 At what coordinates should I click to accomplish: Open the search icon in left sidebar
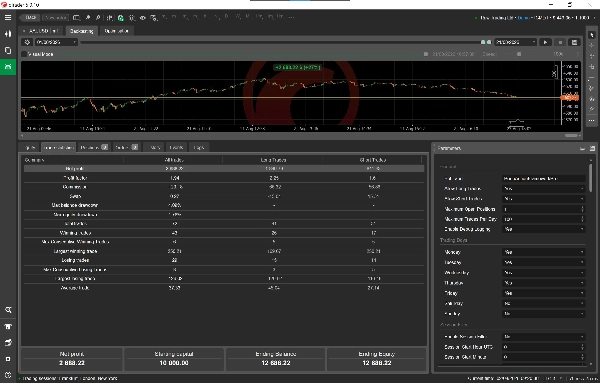coord(8,310)
